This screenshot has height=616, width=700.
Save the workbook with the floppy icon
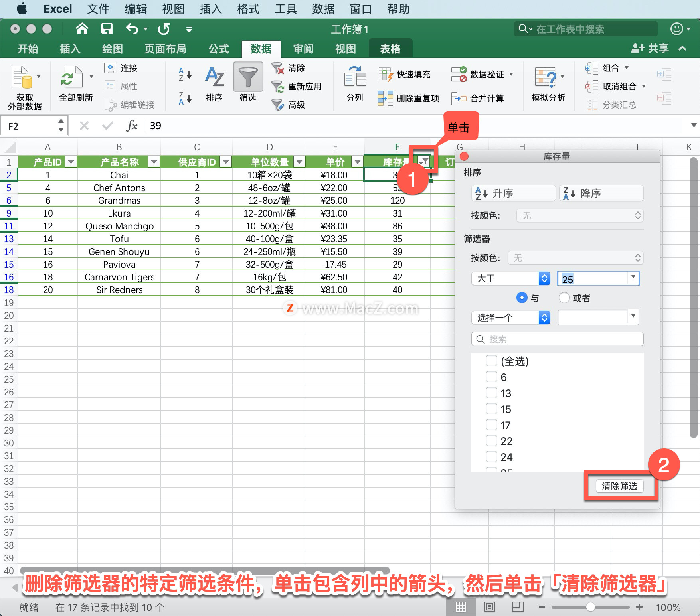(x=107, y=29)
